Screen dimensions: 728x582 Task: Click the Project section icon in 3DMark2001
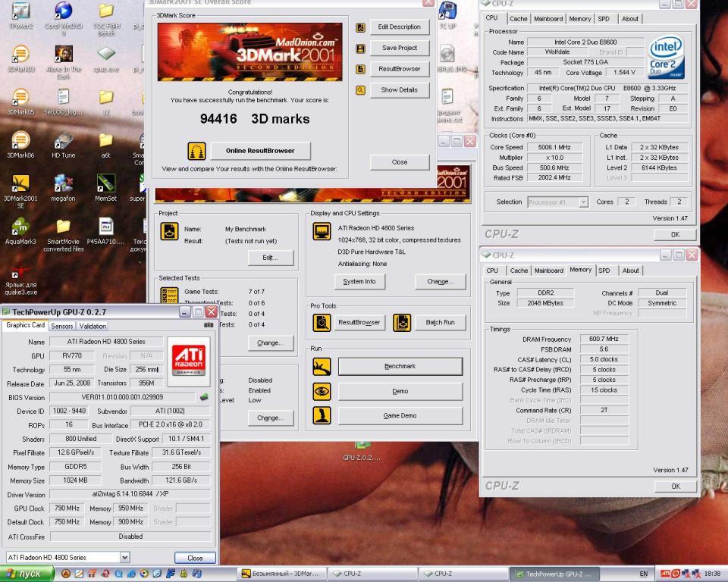click(x=169, y=231)
